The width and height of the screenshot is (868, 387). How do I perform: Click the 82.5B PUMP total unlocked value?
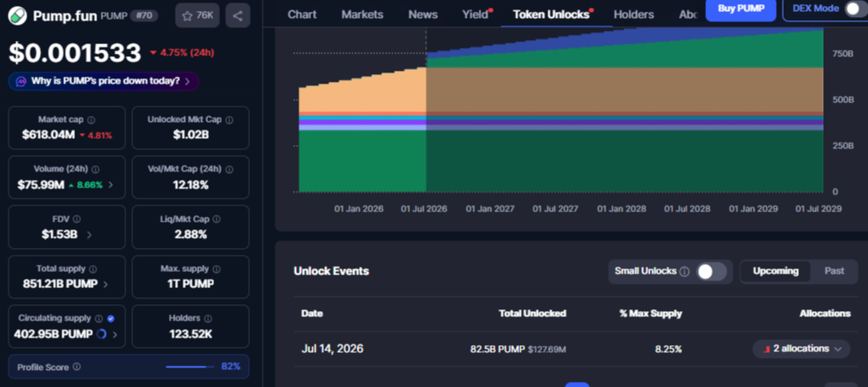coord(497,349)
